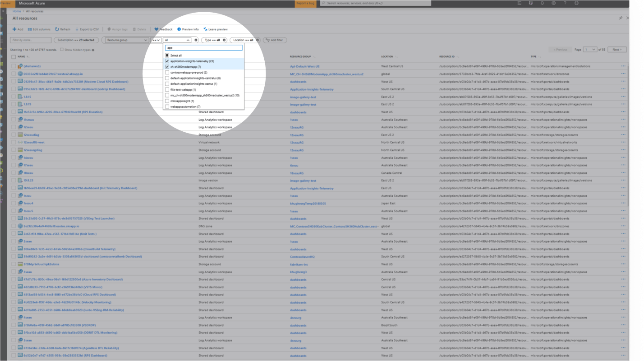The width and height of the screenshot is (644, 361).
Task: Remove the Type filter with its X icon
Action: pos(224,40)
